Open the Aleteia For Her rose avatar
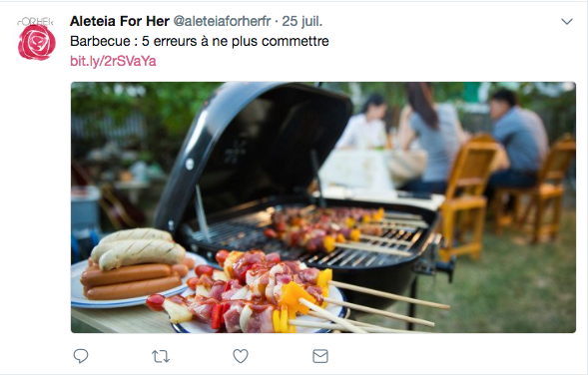Image resolution: width=588 pixels, height=375 pixels. pyautogui.click(x=36, y=39)
